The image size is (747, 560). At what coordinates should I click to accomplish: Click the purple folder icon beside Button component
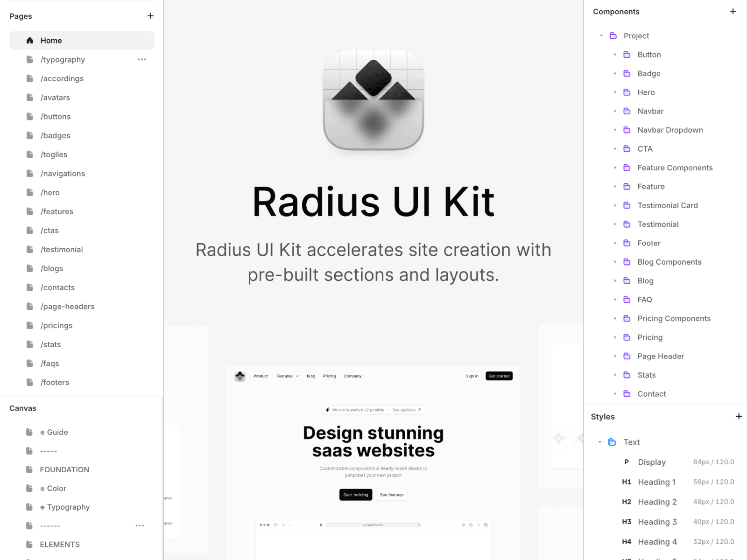pyautogui.click(x=627, y=55)
